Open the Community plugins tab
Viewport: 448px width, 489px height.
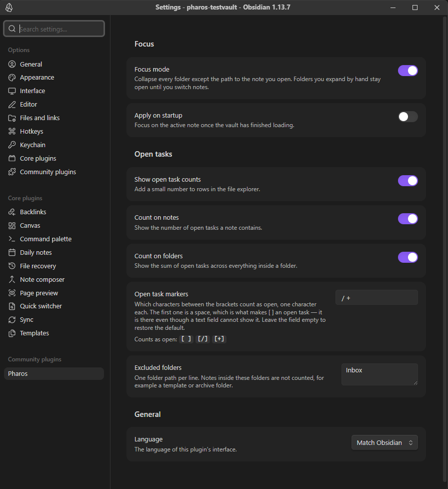54,172
